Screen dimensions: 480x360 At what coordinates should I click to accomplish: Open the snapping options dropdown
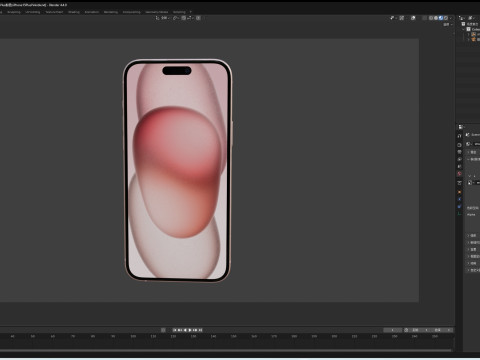click(190, 18)
